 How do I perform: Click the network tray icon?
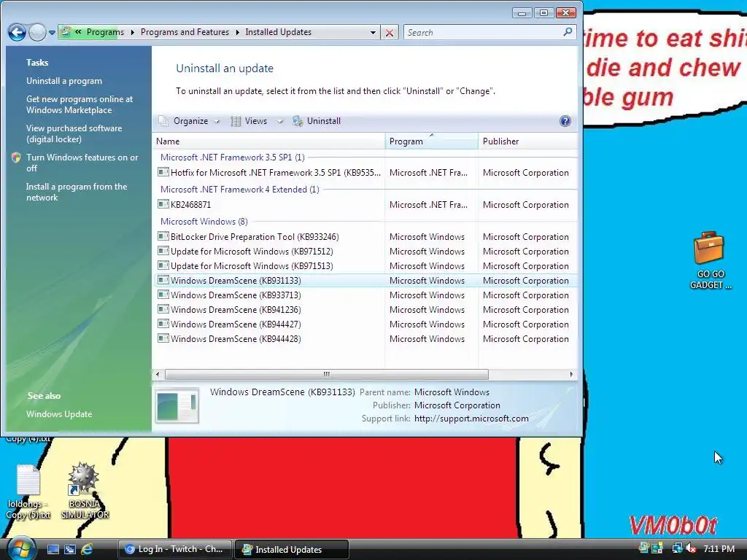[676, 548]
